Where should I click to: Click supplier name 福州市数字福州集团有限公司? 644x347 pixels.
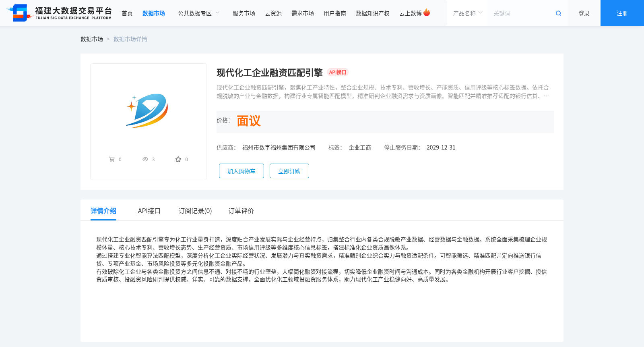279,148
